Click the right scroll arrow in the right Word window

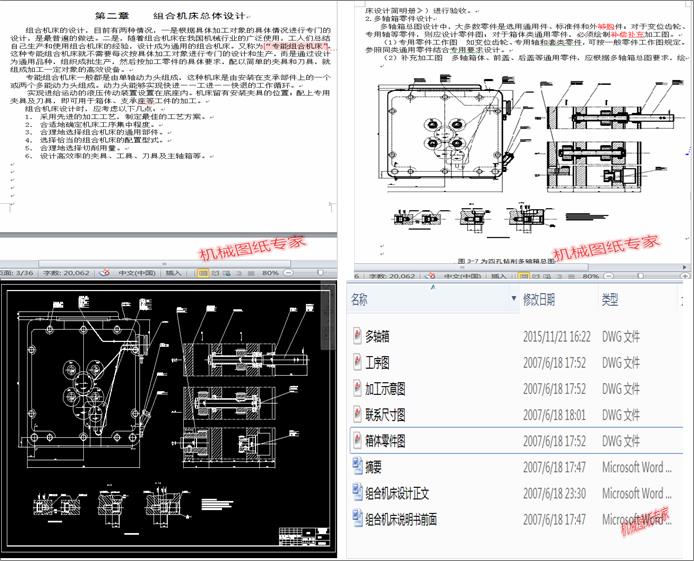pyautogui.click(x=685, y=267)
